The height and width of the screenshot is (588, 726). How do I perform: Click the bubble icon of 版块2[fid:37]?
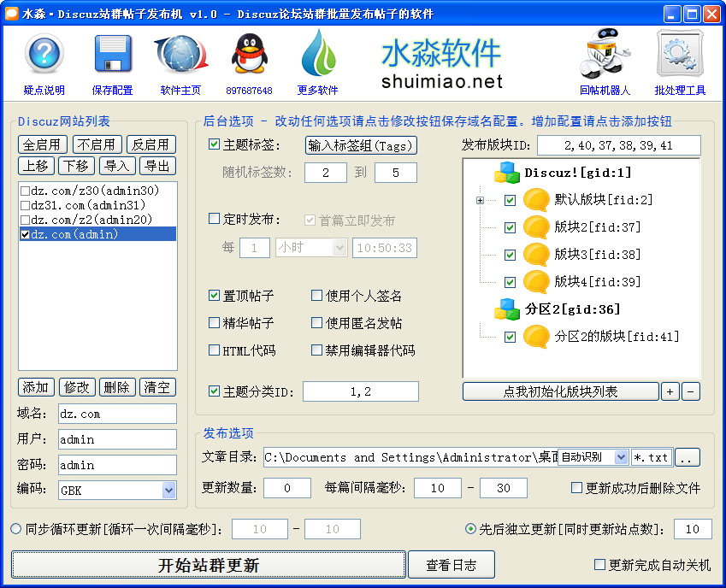coord(536,227)
